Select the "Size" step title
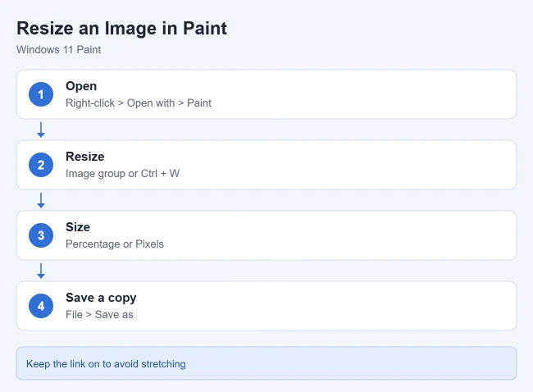 click(x=78, y=227)
